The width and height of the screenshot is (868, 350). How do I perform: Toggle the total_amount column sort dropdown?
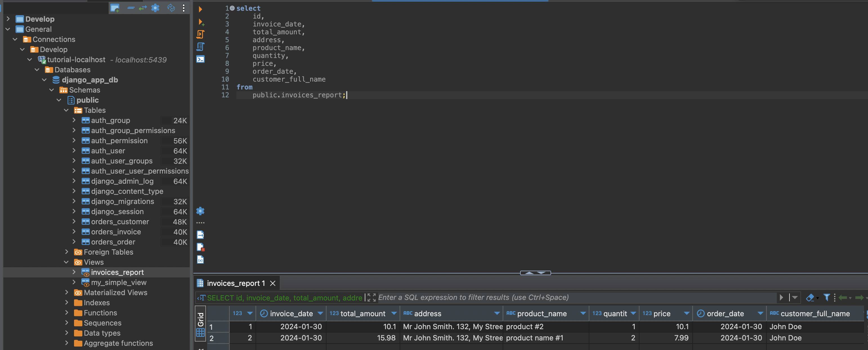[x=393, y=313]
